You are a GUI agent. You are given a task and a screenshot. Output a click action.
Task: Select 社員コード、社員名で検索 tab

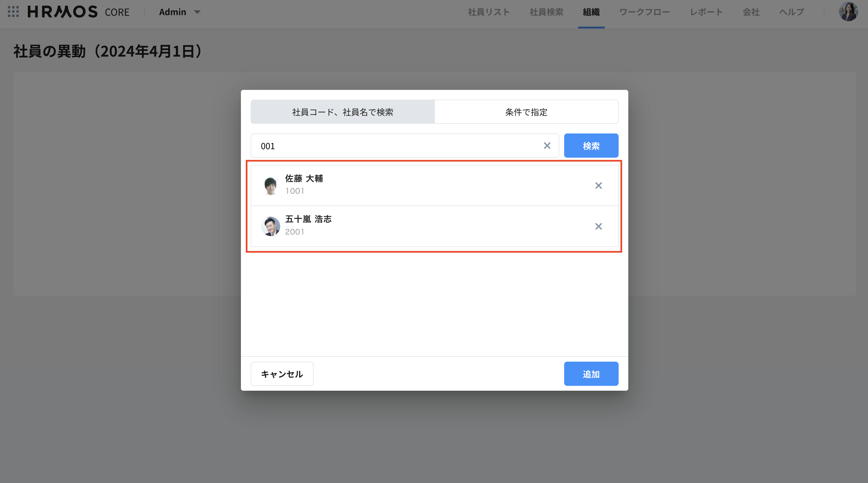point(342,112)
